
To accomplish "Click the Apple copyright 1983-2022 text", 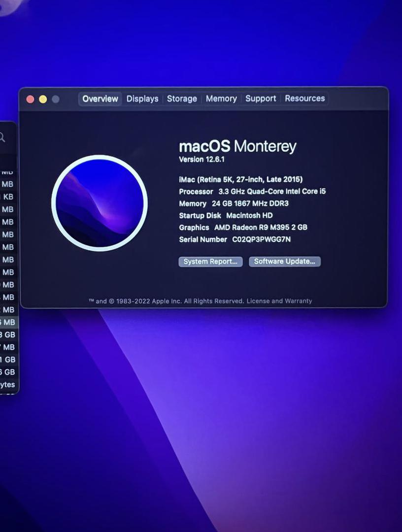I will click(x=167, y=301).
